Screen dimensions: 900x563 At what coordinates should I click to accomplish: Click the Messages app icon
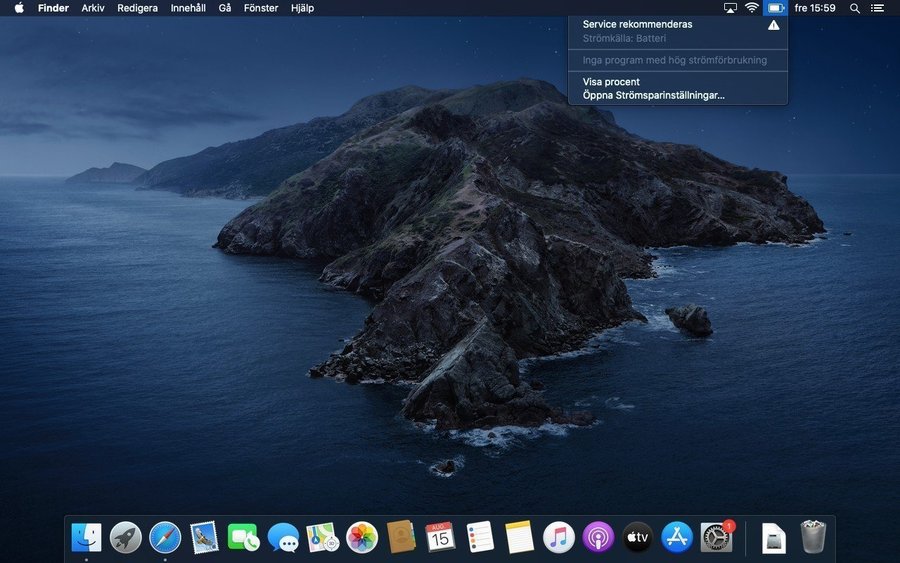(x=283, y=537)
